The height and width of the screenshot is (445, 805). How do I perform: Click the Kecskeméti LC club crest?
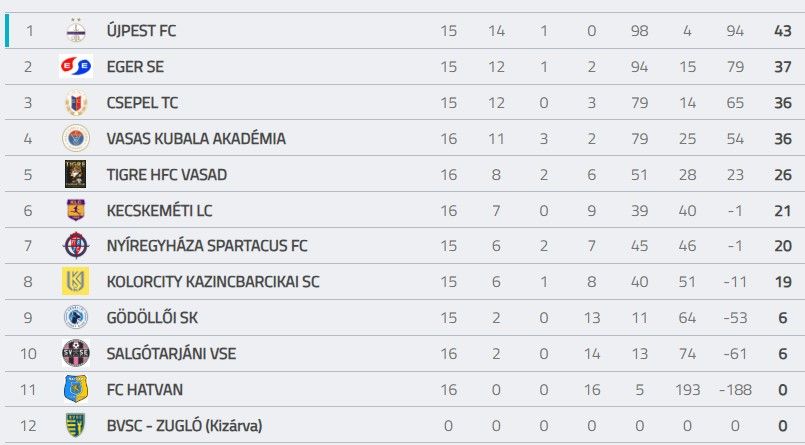[x=76, y=210]
